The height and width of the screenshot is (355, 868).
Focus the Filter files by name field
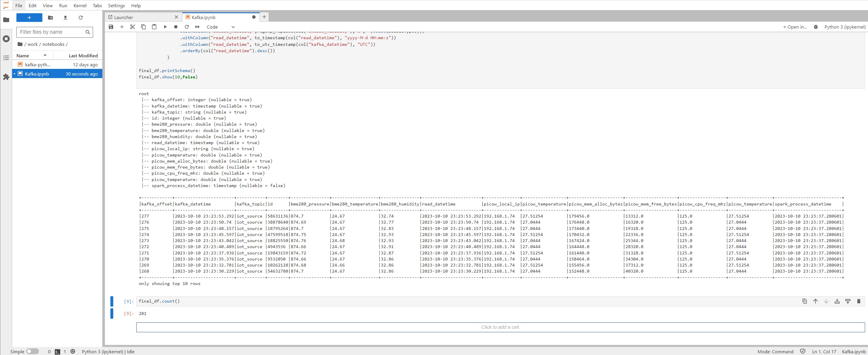point(54,32)
